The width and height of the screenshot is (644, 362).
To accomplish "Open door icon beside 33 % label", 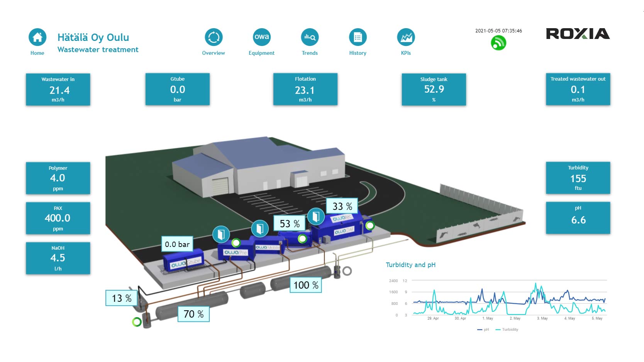I will pos(316,217).
